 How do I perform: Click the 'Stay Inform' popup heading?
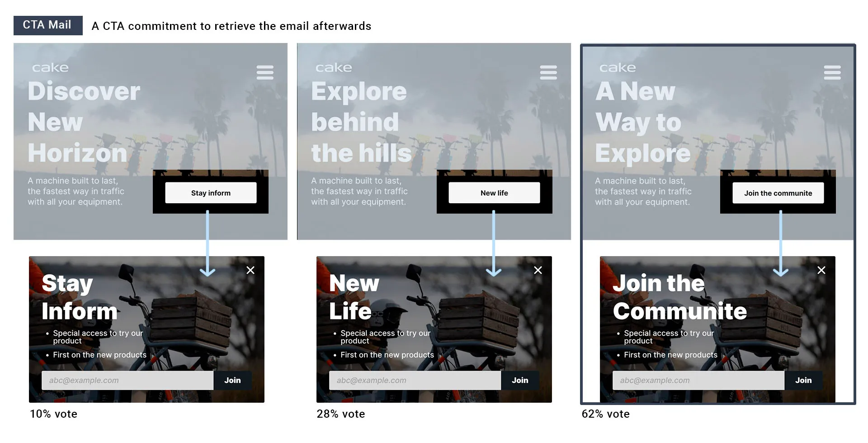click(x=80, y=297)
